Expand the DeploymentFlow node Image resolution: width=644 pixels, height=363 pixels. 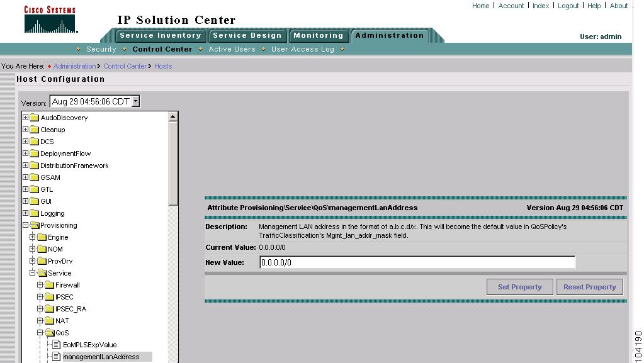25,153
